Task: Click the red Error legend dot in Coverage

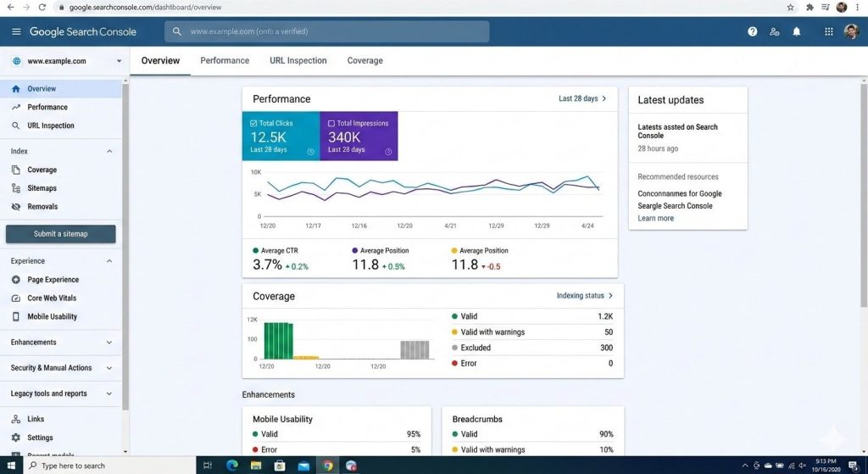Action: [454, 363]
